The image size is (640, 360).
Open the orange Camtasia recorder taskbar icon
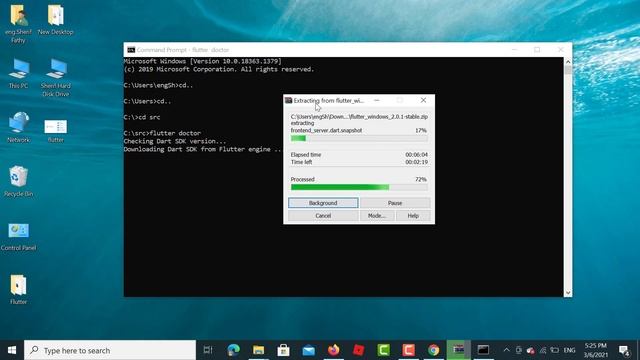(409, 350)
